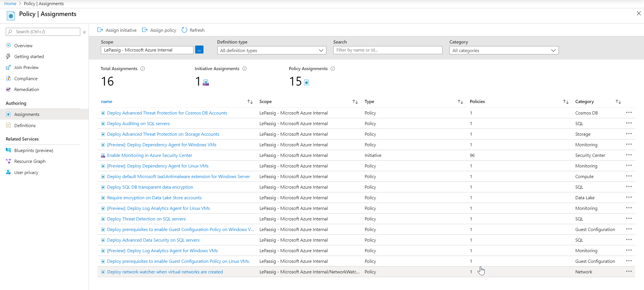
Task: Click the Security Center category cell
Action: (590, 155)
